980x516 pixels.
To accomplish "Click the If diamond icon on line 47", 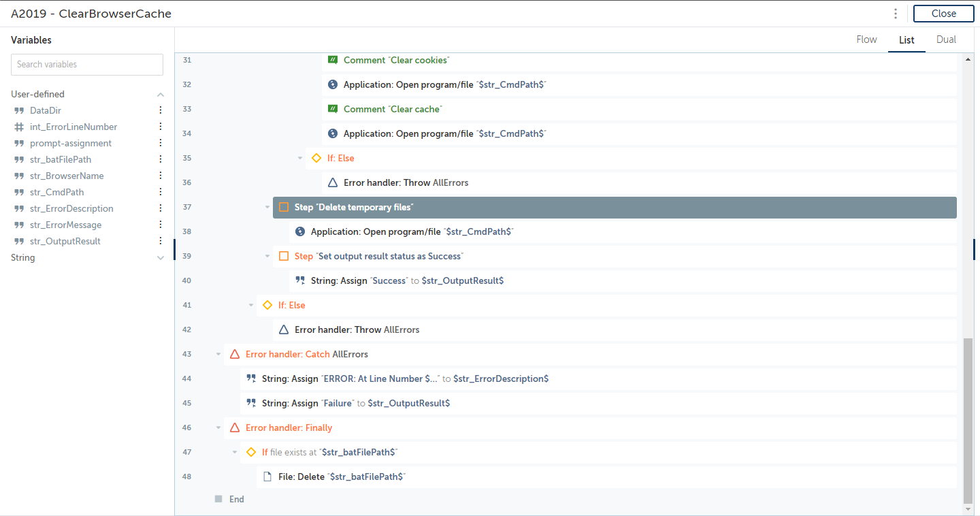I will [x=251, y=452].
